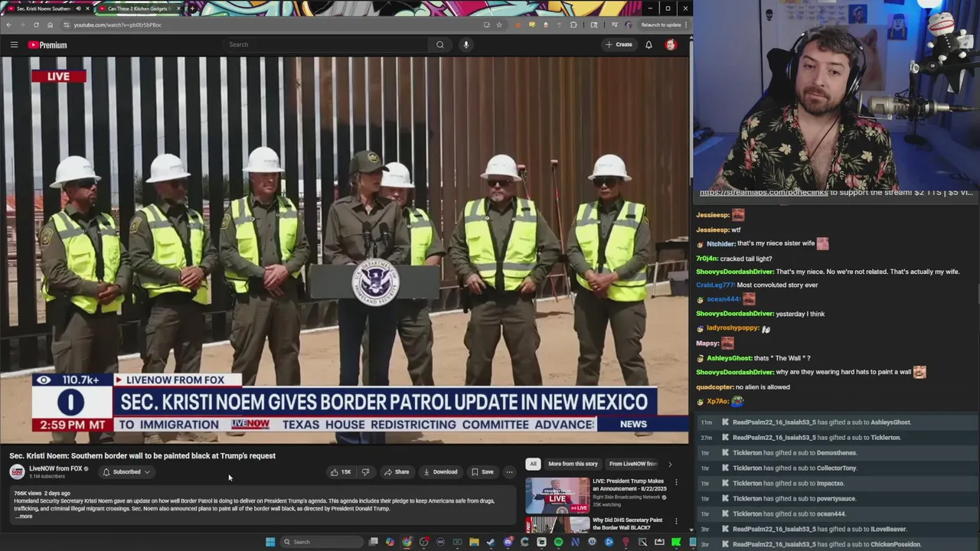Click gifted sub to ChickenPoseidon entry
The image size is (980, 551).
click(x=836, y=544)
